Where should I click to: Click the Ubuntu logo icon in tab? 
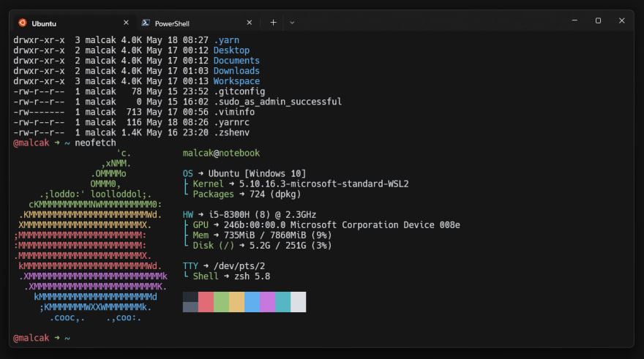coord(23,23)
